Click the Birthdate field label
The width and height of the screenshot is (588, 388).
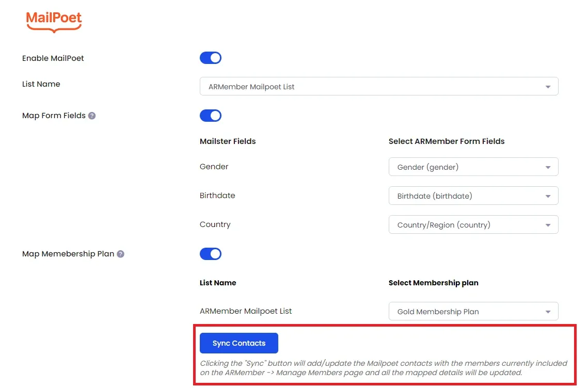217,196
